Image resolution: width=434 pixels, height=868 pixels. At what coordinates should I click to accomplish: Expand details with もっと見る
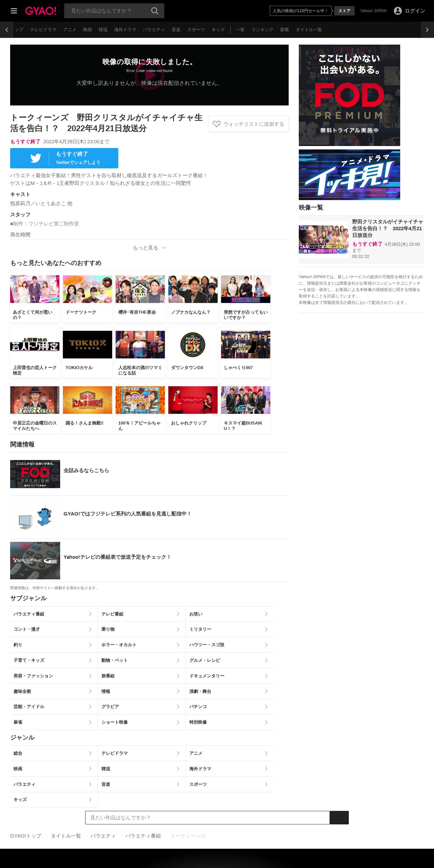point(149,248)
